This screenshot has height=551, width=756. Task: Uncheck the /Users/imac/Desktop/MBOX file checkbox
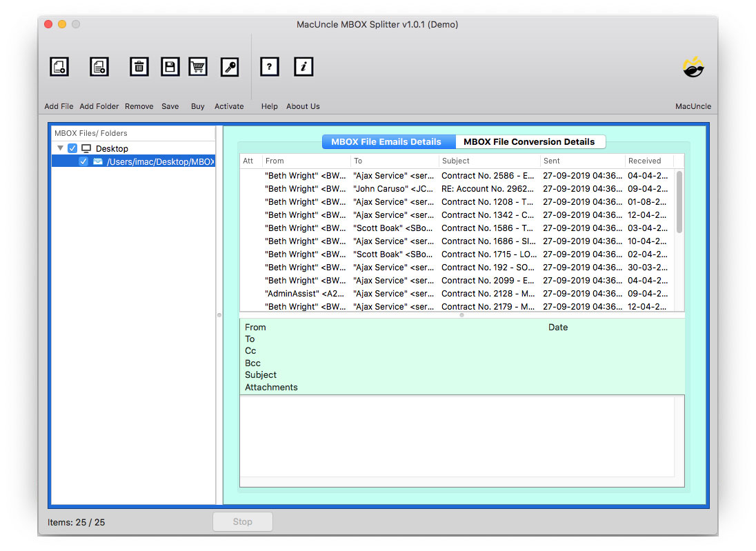(83, 161)
